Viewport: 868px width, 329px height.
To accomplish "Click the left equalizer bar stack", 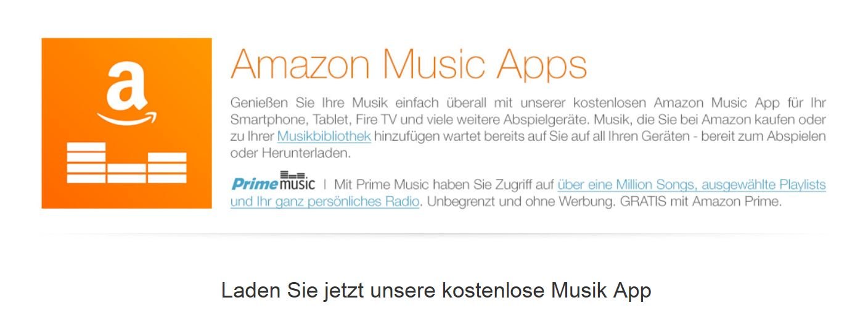I will pyautogui.click(x=86, y=163).
